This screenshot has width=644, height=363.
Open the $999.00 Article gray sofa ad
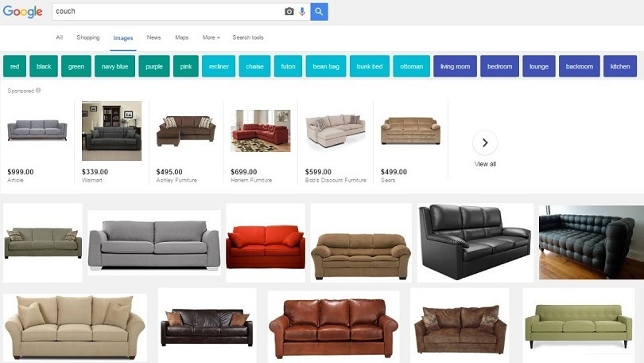[37, 142]
